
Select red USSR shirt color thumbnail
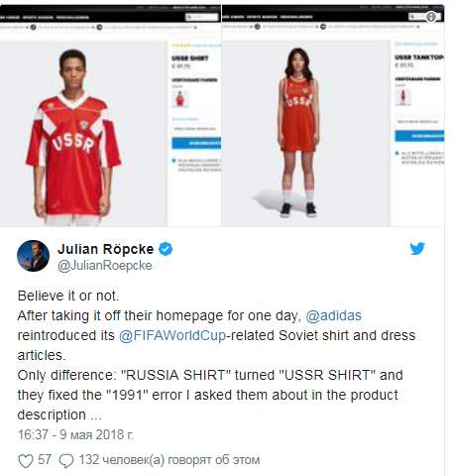[180, 99]
